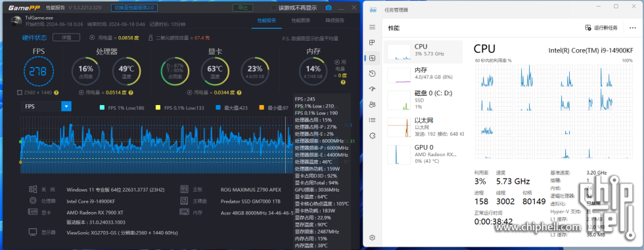Click the GPU 63℃ temperature gauge
The image size is (644, 250).
[215, 71]
